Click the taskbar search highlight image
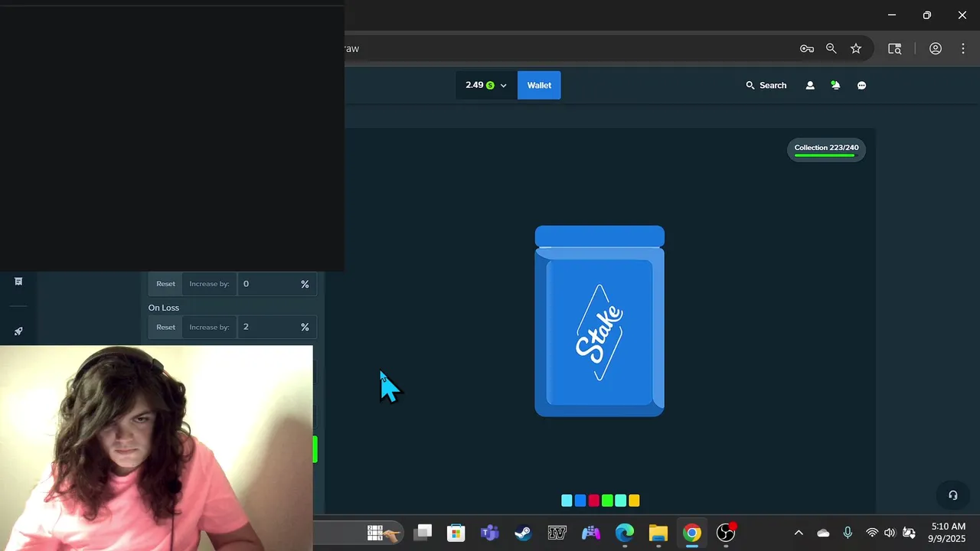The height and width of the screenshot is (551, 980). (384, 533)
